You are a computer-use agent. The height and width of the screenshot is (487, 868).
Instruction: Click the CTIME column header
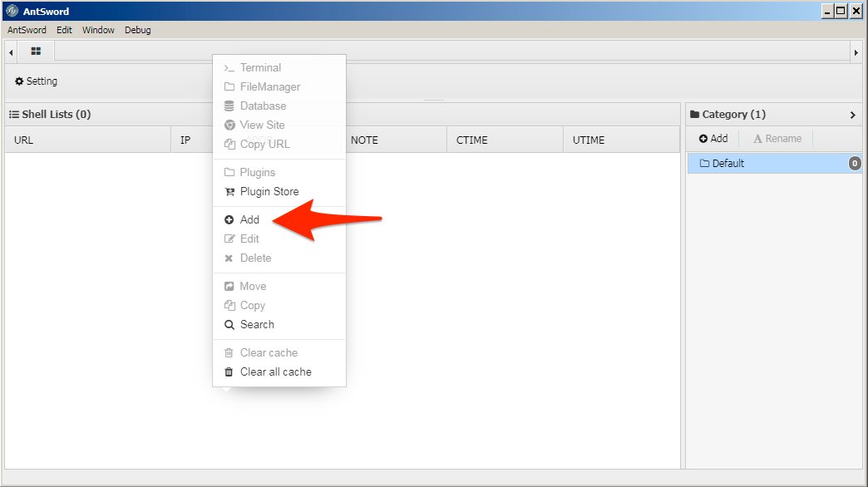click(x=505, y=140)
